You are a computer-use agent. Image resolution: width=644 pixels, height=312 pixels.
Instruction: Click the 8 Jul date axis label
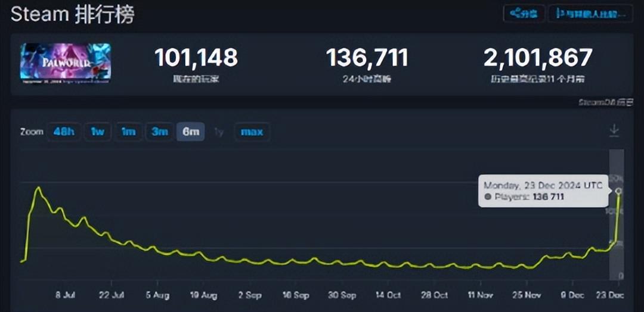[x=65, y=295]
